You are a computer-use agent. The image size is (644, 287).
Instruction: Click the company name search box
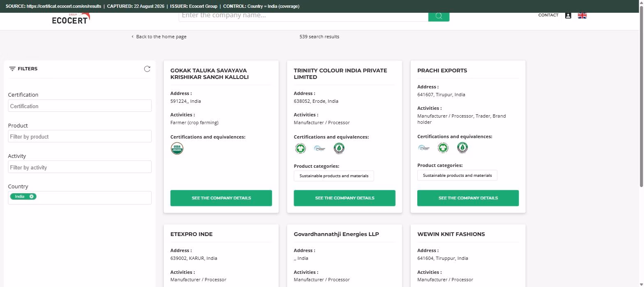(x=304, y=16)
